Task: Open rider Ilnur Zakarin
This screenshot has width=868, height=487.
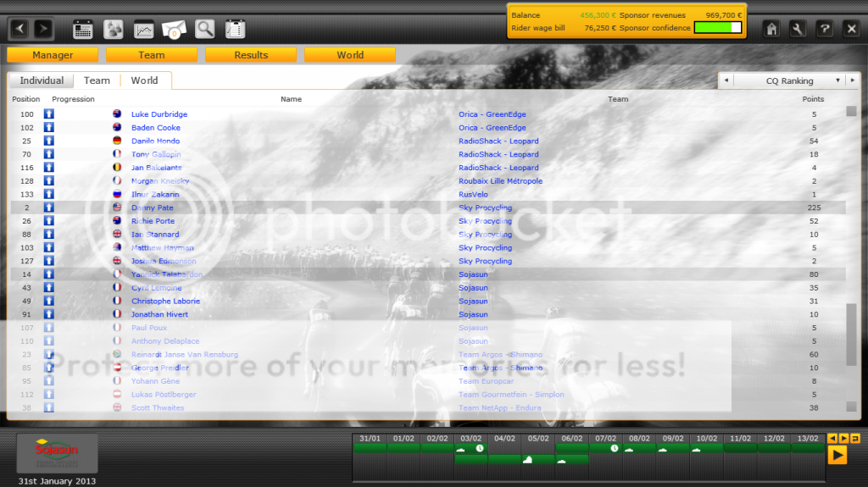Action: point(155,194)
